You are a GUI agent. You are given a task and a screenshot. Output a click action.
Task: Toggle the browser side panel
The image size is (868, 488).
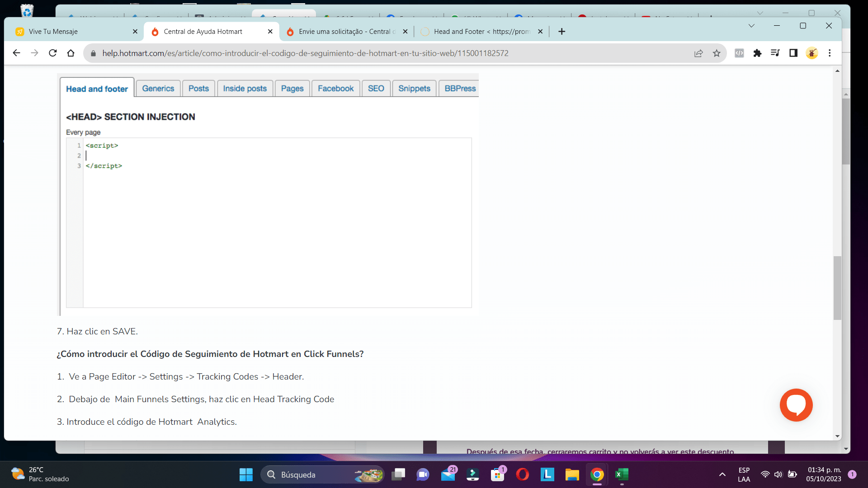[793, 53]
